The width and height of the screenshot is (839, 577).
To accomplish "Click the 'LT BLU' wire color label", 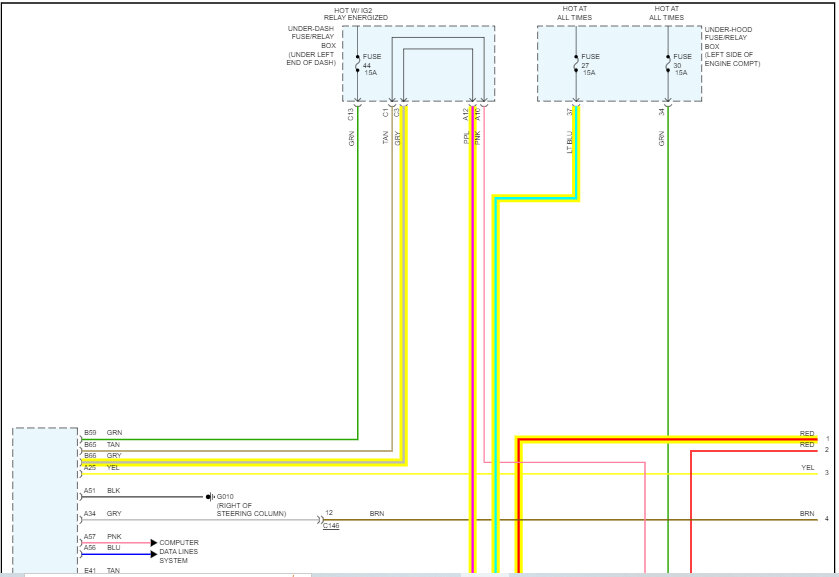I will pyautogui.click(x=569, y=142).
